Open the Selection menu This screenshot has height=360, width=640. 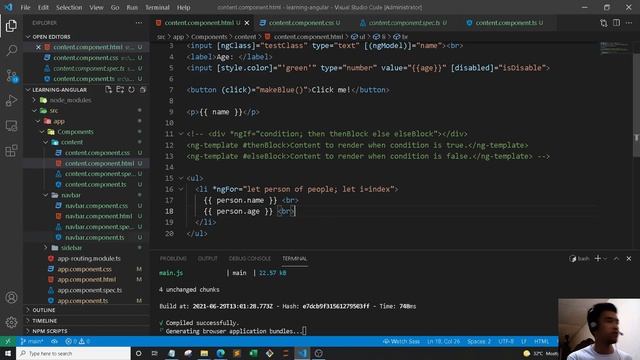click(x=69, y=7)
